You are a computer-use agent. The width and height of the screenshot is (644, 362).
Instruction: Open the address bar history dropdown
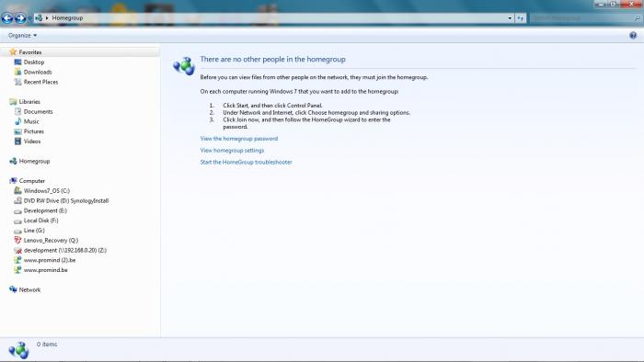(x=510, y=18)
